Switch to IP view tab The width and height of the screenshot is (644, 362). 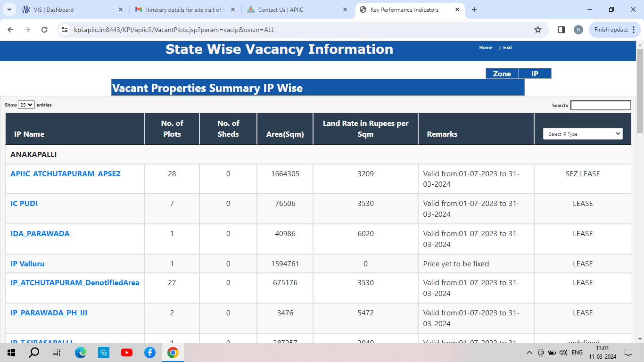(x=535, y=74)
